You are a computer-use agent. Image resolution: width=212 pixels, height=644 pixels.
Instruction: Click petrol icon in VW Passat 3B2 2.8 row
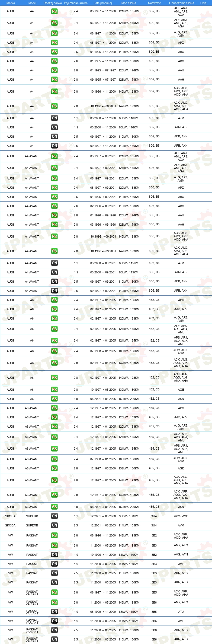[x=54, y=536]
